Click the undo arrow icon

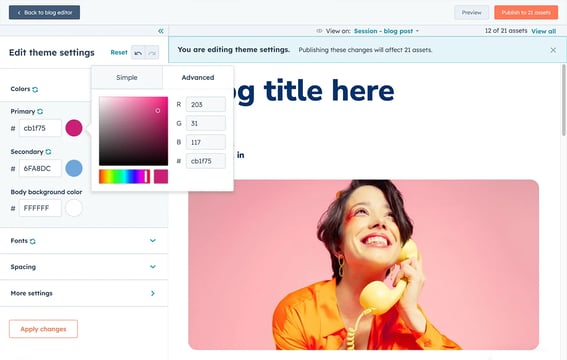coord(138,53)
